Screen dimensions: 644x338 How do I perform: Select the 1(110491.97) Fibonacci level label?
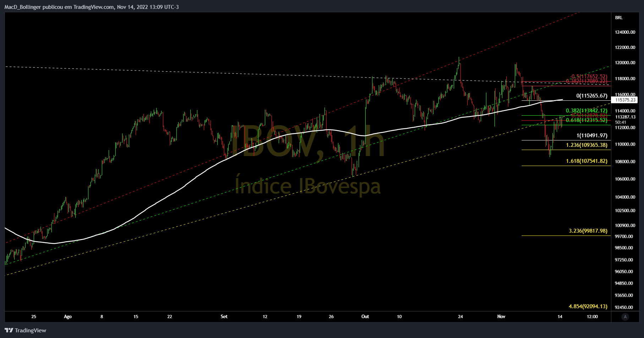coord(592,135)
